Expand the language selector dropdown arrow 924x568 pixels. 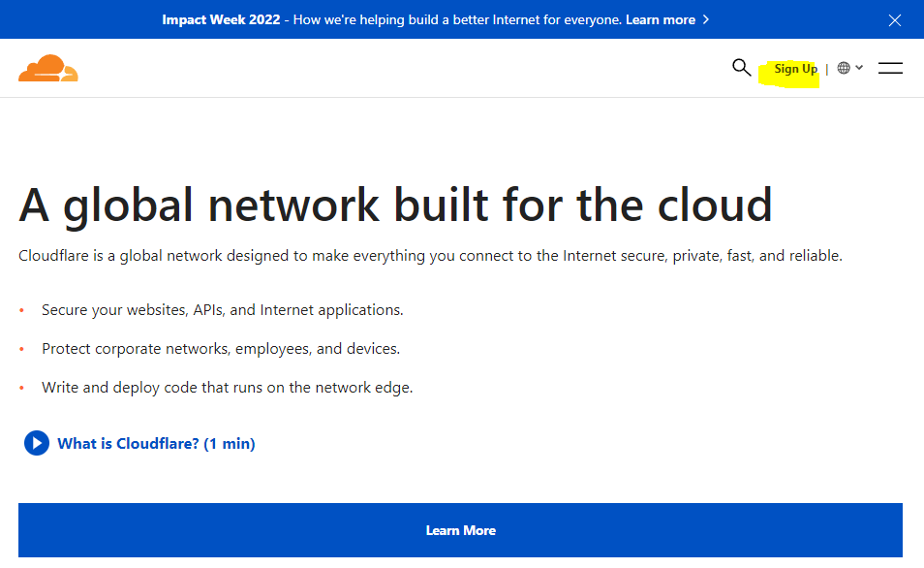click(x=859, y=68)
